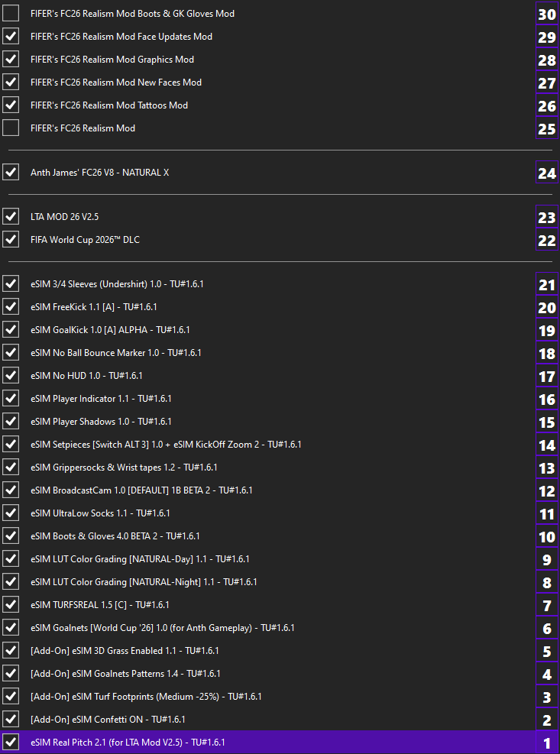This screenshot has height=754, width=560.
Task: Click priority number 1 box
Action: click(x=547, y=742)
